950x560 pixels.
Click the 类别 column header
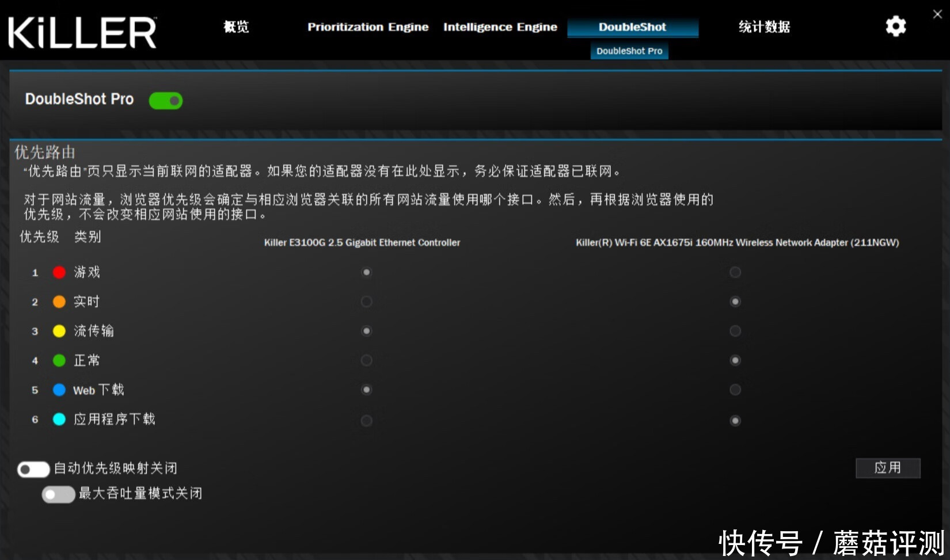(x=88, y=237)
